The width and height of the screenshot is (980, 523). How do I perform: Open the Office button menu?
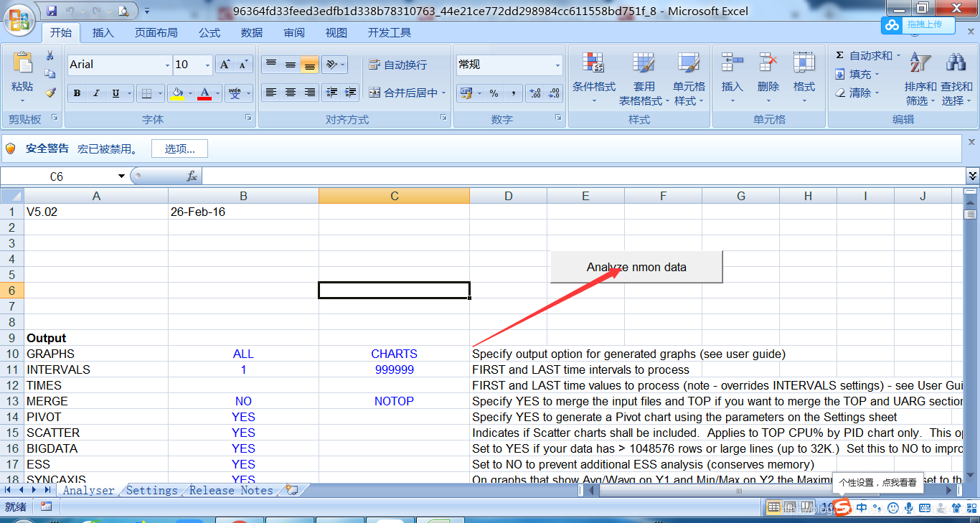click(19, 19)
